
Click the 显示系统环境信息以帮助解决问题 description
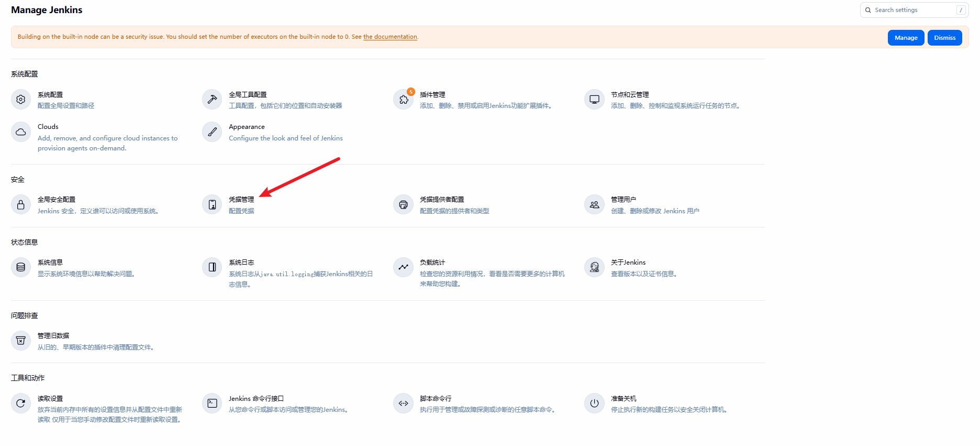point(87,274)
